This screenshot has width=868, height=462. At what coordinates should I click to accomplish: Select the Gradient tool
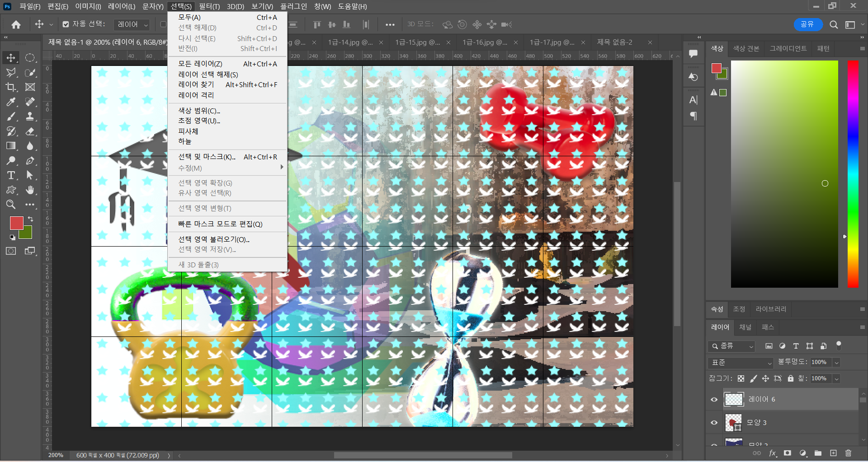11,146
